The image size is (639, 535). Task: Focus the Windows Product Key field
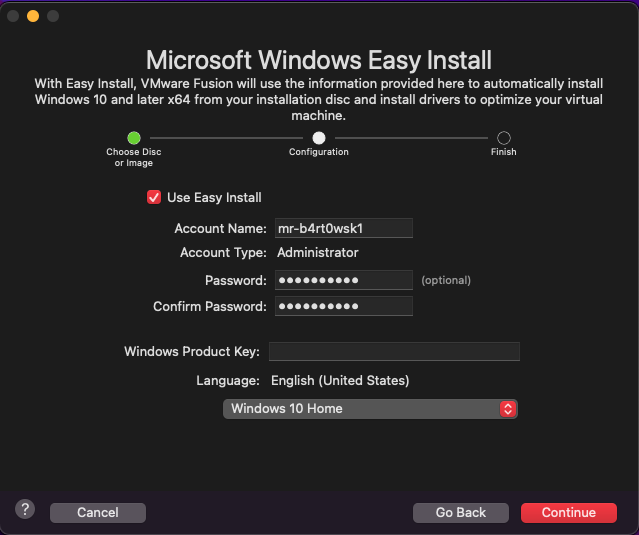tap(394, 352)
